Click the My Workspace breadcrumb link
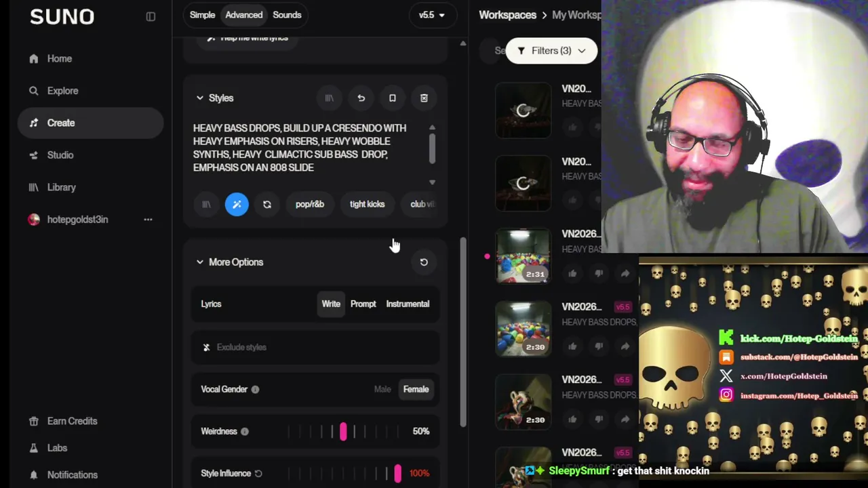Image resolution: width=868 pixels, height=488 pixels. coord(576,15)
